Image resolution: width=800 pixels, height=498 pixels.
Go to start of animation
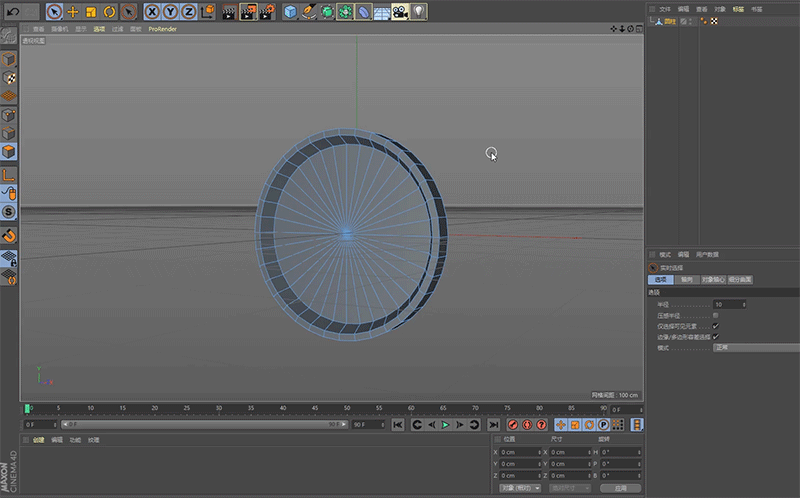pyautogui.click(x=398, y=425)
